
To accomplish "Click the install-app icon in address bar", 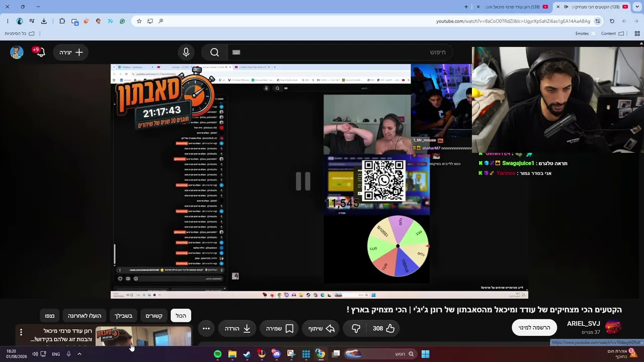I will (x=150, y=21).
